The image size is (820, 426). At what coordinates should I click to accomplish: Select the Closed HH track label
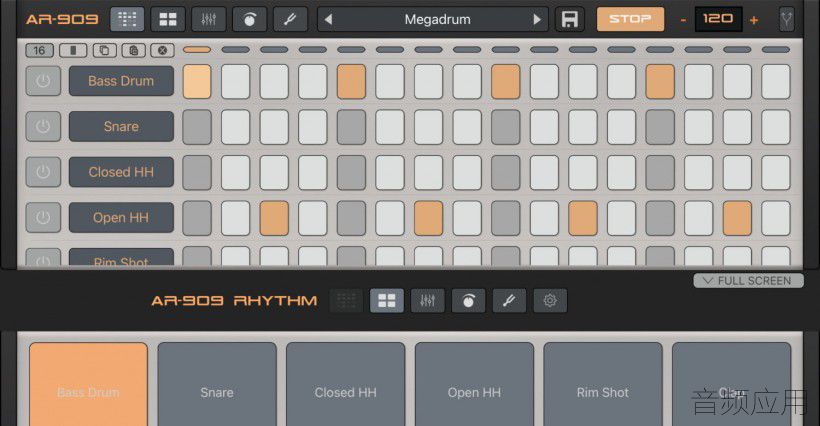click(121, 172)
